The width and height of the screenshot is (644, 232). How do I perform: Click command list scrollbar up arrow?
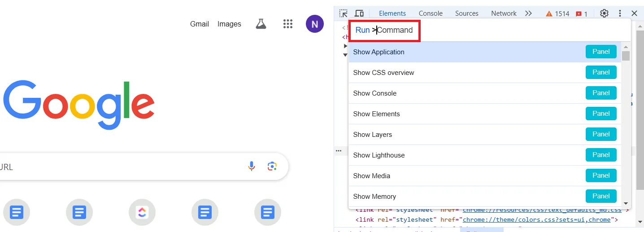[x=626, y=46]
